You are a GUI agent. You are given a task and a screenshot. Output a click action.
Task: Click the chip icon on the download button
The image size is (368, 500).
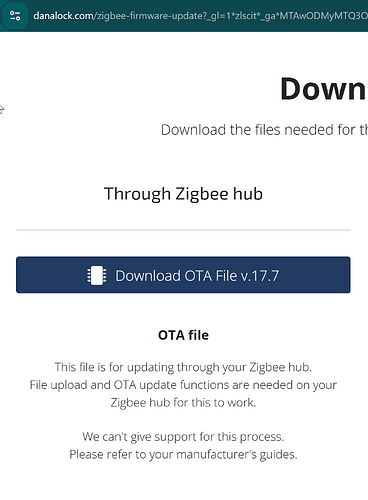click(97, 275)
